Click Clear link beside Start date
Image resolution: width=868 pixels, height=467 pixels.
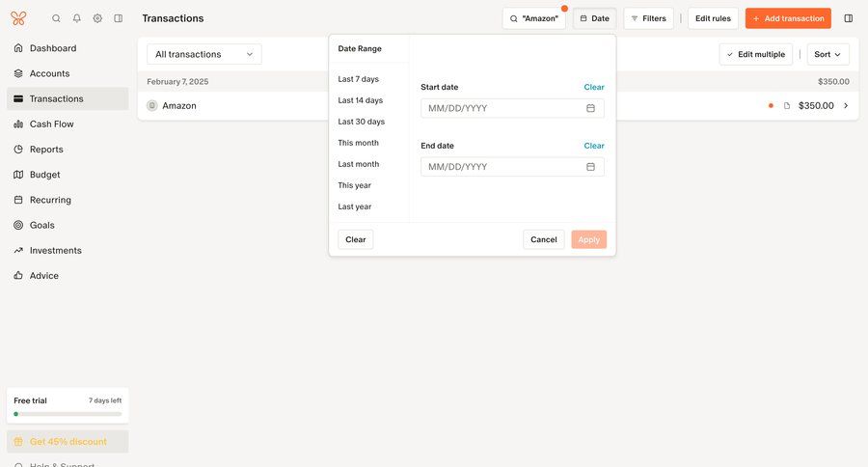(594, 87)
